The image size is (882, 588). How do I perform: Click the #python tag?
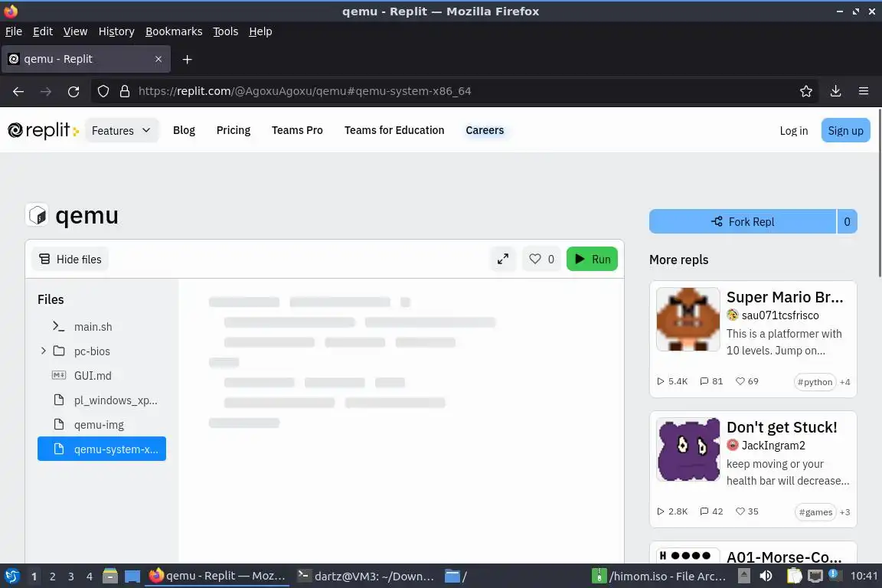[x=815, y=382]
